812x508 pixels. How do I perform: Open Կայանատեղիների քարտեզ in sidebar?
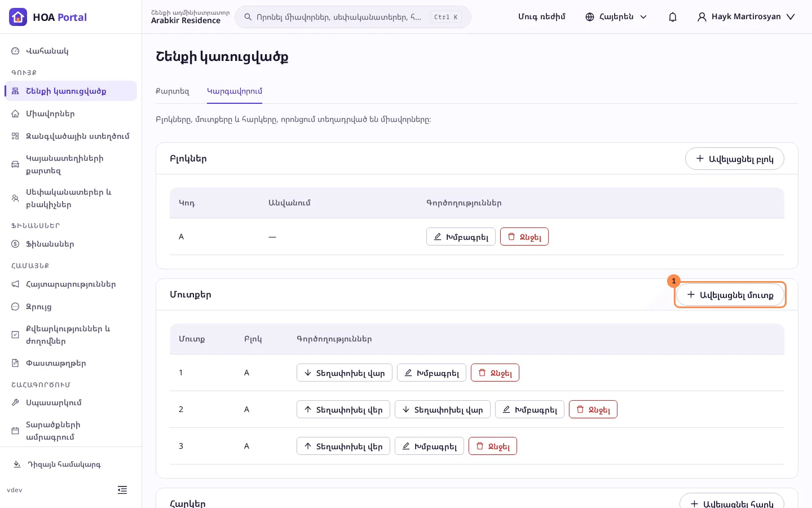70,164
